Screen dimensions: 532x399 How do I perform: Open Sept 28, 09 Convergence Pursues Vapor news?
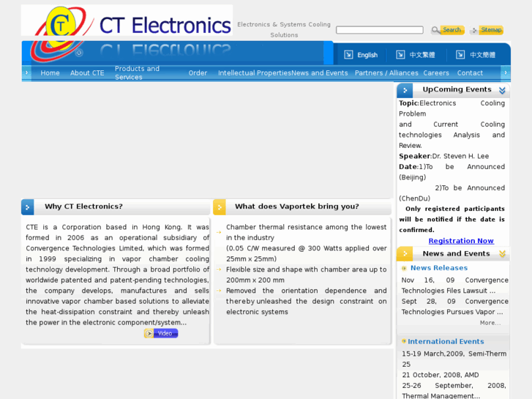(454, 306)
